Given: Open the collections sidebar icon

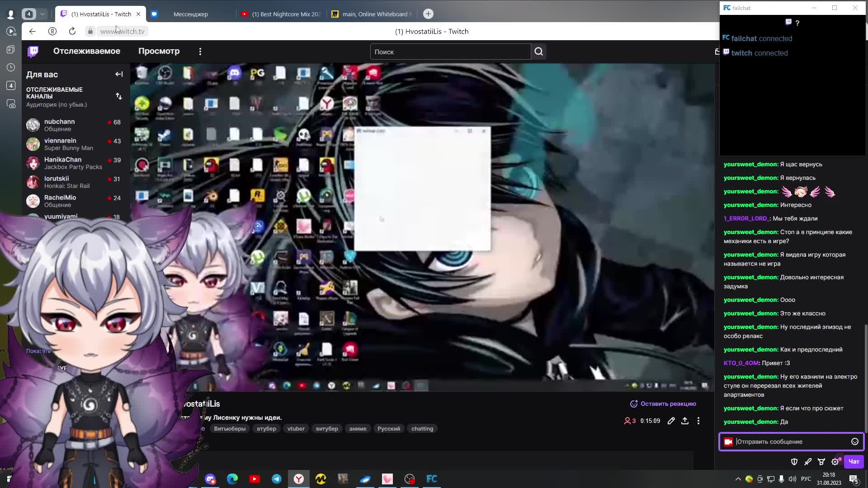Looking at the screenshot, I should (11, 49).
